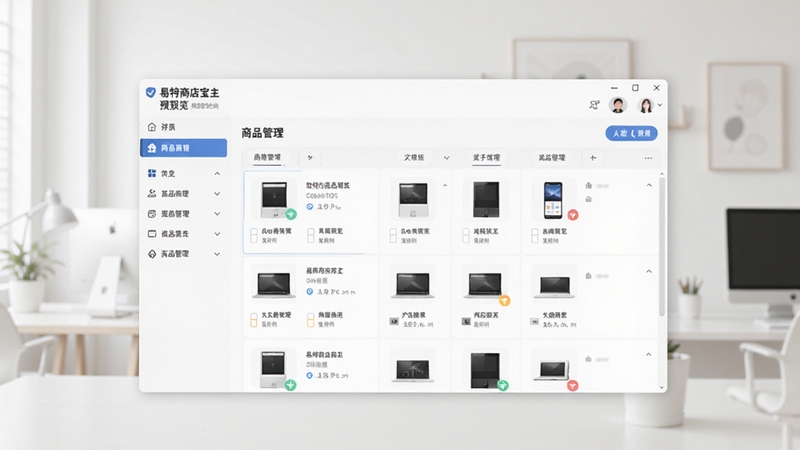Switch to the first underlined tab in the tab bar

point(267,158)
